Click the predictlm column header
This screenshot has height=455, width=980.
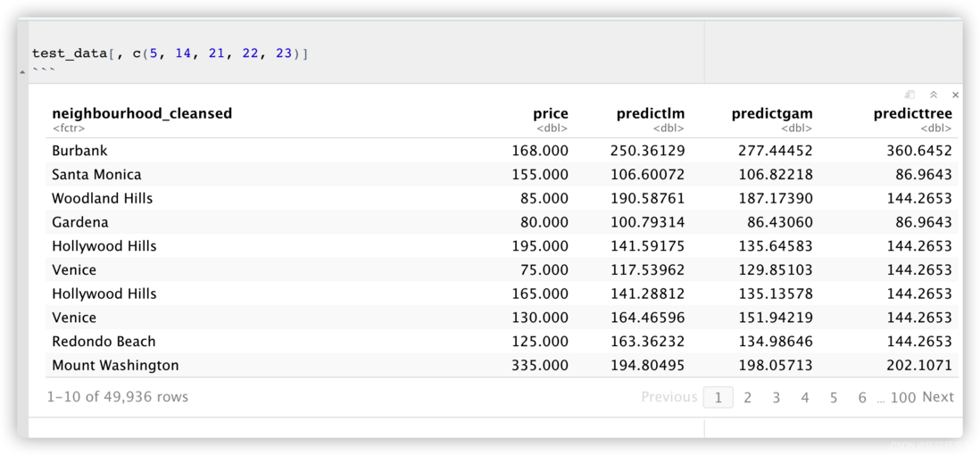pyautogui.click(x=651, y=114)
